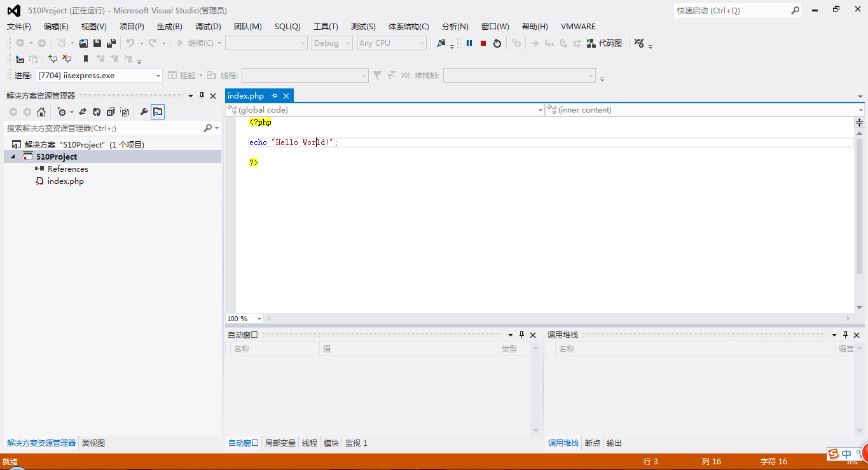Open the 生成(B) menu
Screen dimensions: 868x470
point(170,27)
